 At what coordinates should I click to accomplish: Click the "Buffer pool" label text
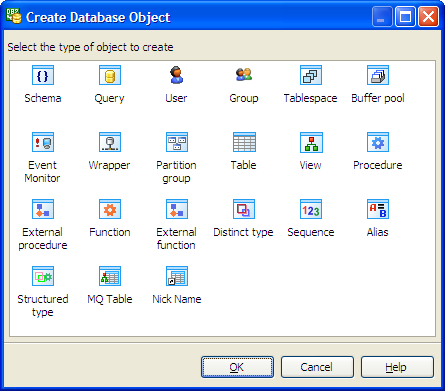pos(378,98)
